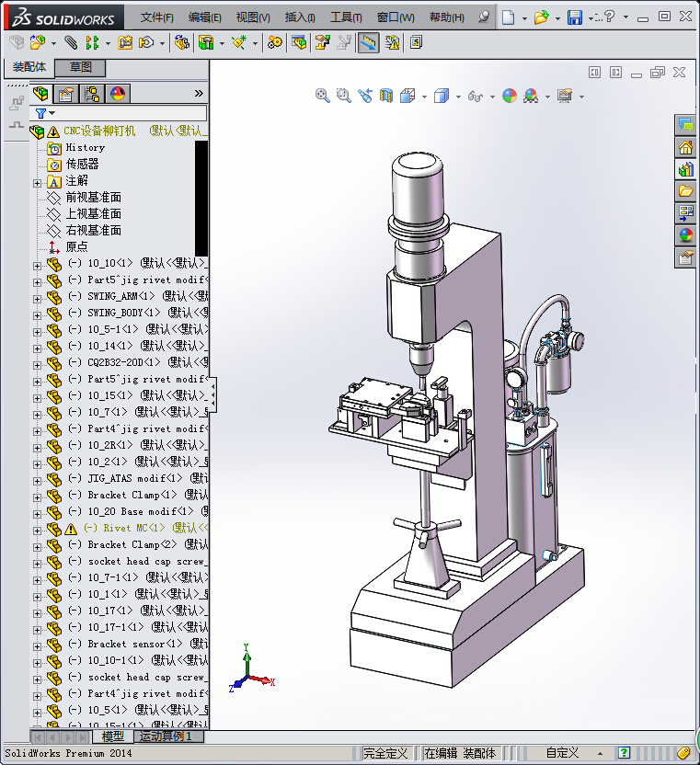Select the Mate paperclip tool
Screen dimensions: 700x765
[x=71, y=43]
